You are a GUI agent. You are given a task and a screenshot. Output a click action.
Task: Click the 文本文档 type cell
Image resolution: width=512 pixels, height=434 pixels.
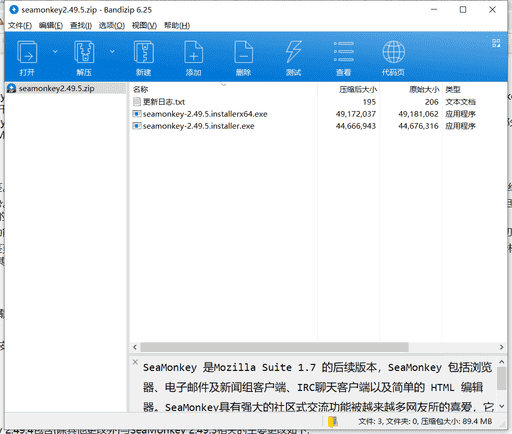(x=460, y=102)
